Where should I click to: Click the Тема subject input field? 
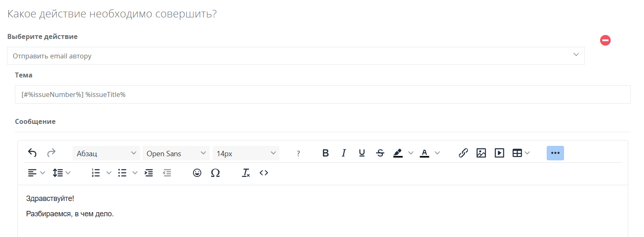click(x=323, y=94)
